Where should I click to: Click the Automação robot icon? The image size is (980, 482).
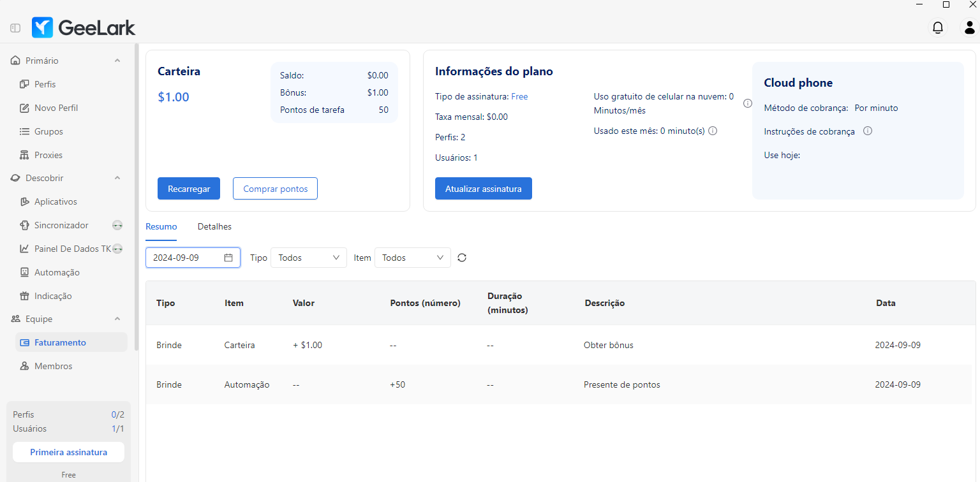[24, 272]
